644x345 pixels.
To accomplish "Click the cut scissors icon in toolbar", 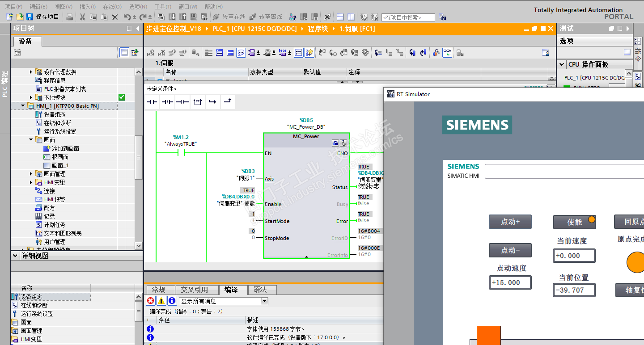I will (82, 17).
